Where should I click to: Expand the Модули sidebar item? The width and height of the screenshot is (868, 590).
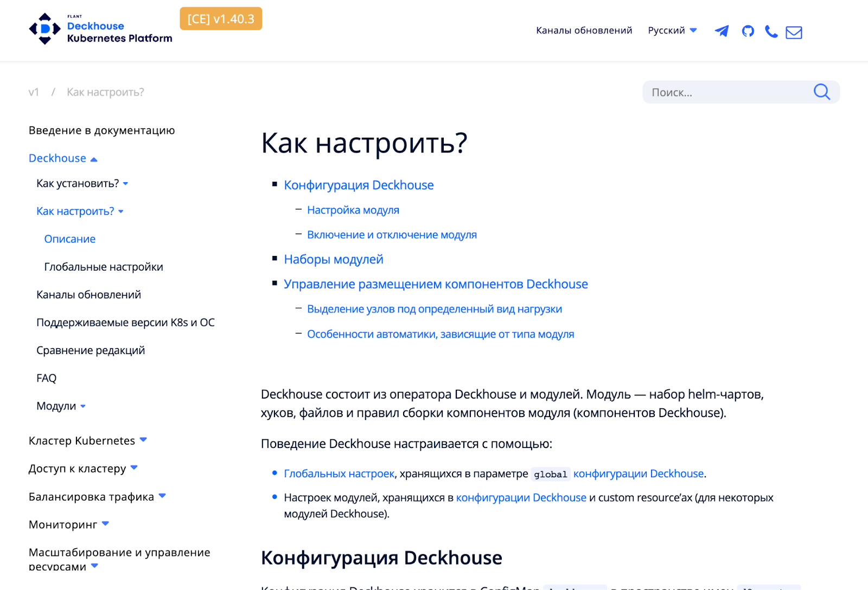coord(61,406)
